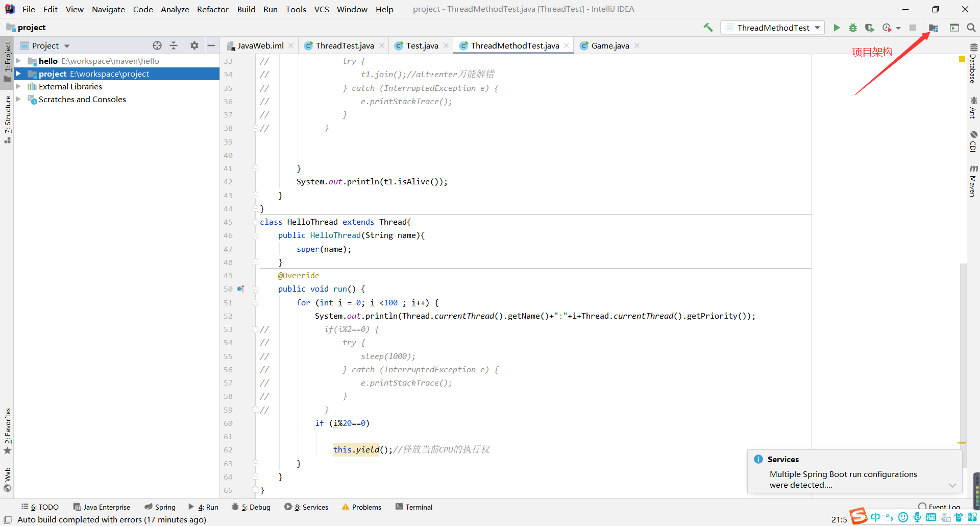Image resolution: width=980 pixels, height=526 pixels.
Task: Open the Navigate menu
Action: [x=108, y=9]
